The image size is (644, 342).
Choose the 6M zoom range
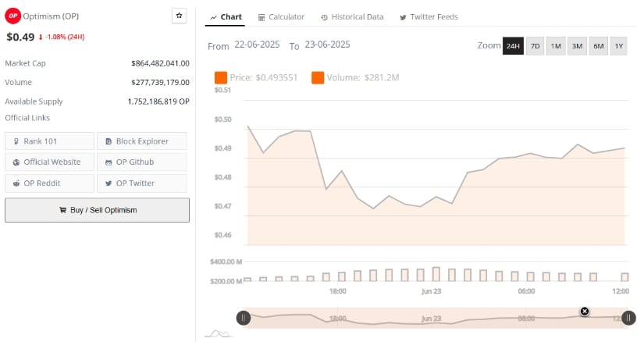(x=599, y=46)
